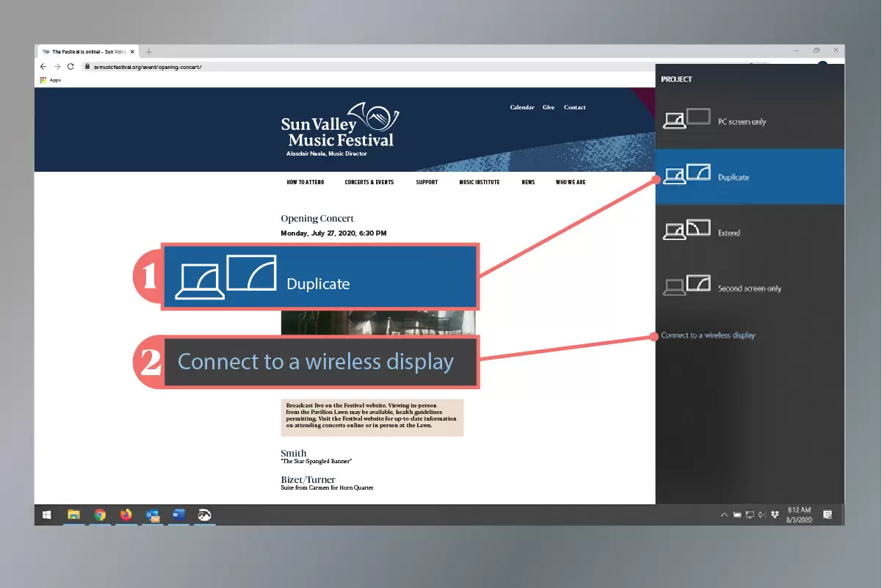Image resolution: width=882 pixels, height=588 pixels.
Task: Click the browser reload button
Action: [71, 66]
